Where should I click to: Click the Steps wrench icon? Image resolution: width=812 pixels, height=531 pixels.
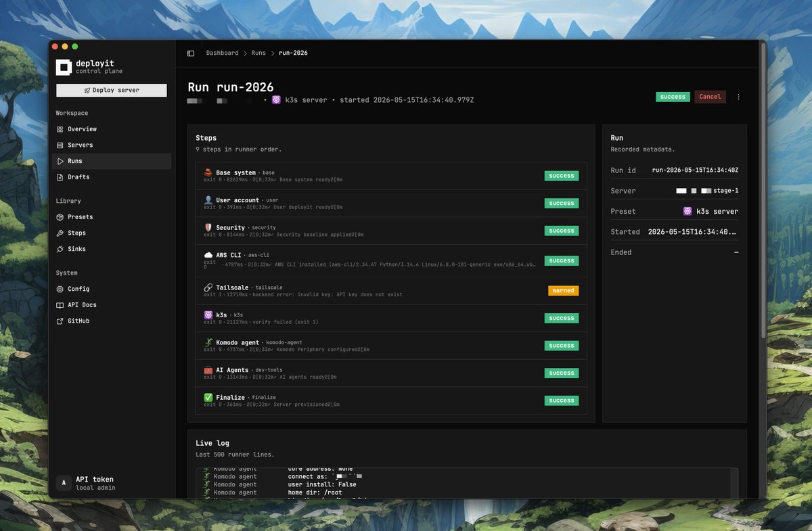point(60,233)
